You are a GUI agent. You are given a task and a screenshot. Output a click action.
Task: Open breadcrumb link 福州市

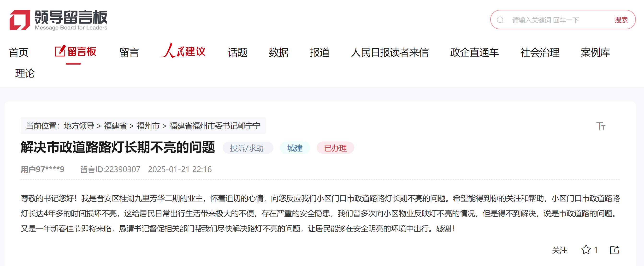(x=148, y=126)
